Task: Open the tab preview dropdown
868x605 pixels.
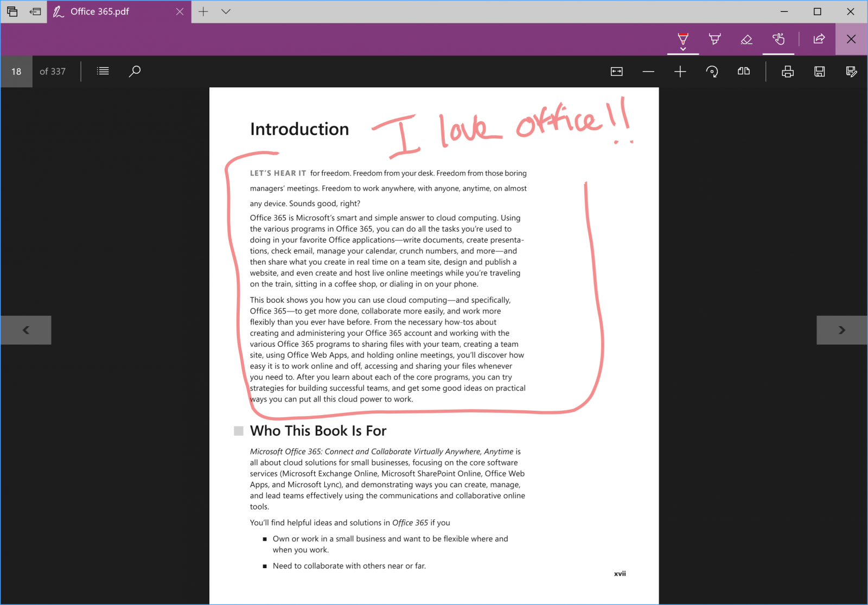Action: coord(226,11)
